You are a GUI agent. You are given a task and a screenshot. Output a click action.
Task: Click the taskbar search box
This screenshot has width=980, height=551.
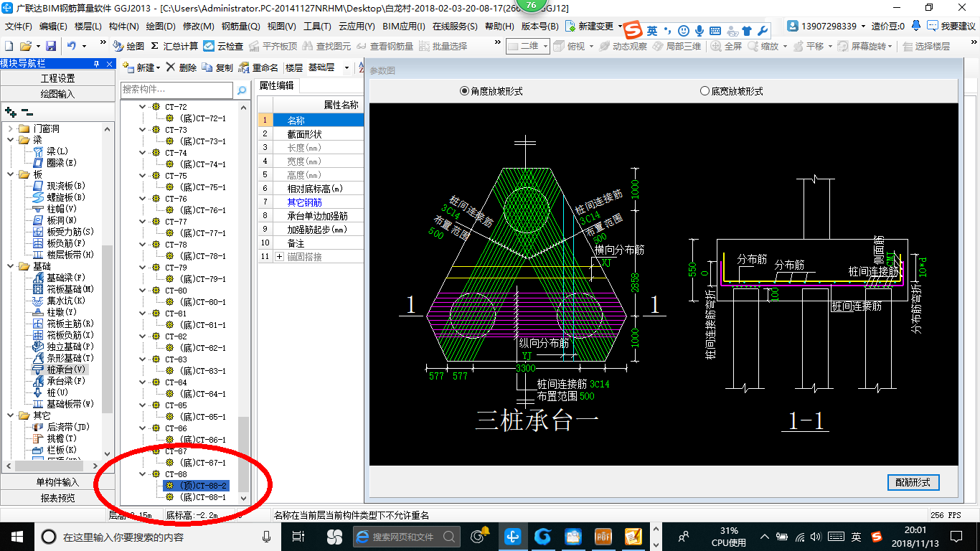[158, 536]
